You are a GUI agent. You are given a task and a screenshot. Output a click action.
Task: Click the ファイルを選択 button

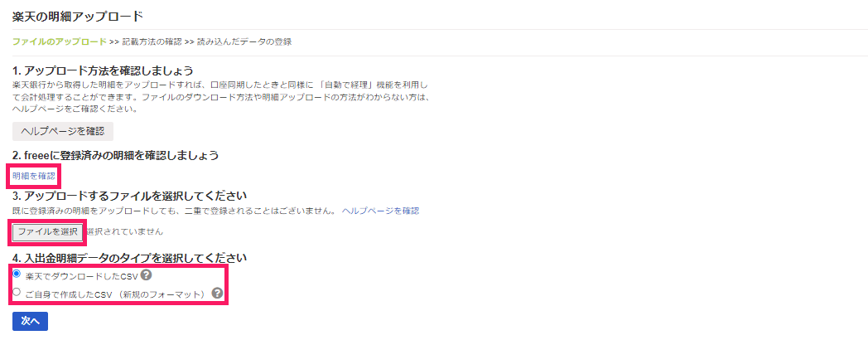coord(47,232)
